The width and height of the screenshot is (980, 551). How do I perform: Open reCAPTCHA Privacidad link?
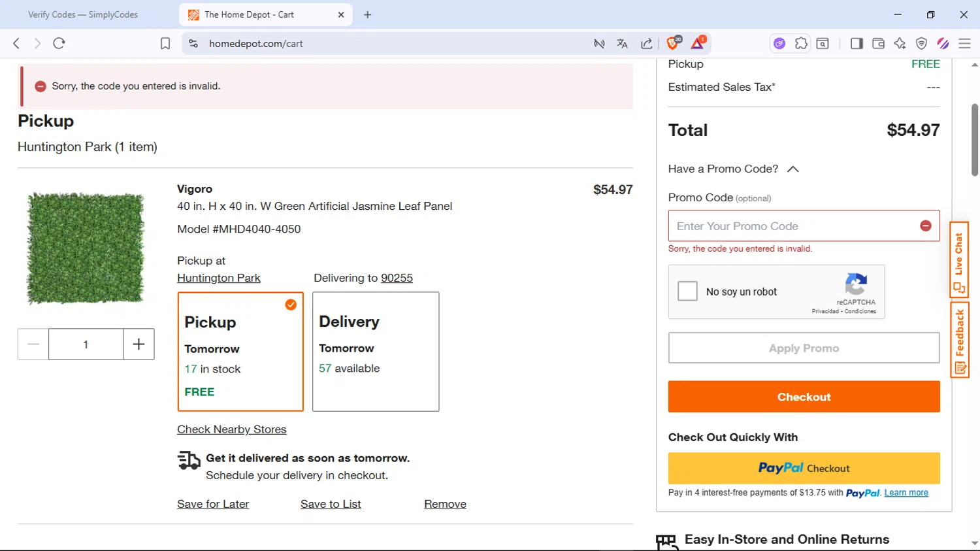tap(825, 311)
